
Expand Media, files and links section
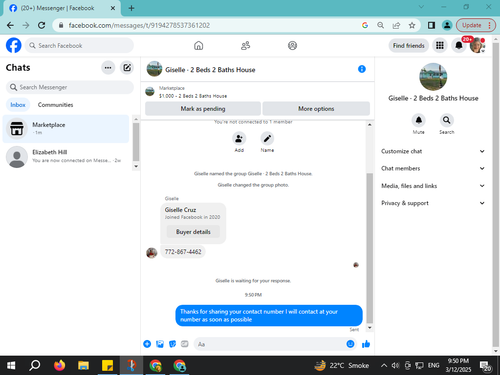click(x=433, y=186)
